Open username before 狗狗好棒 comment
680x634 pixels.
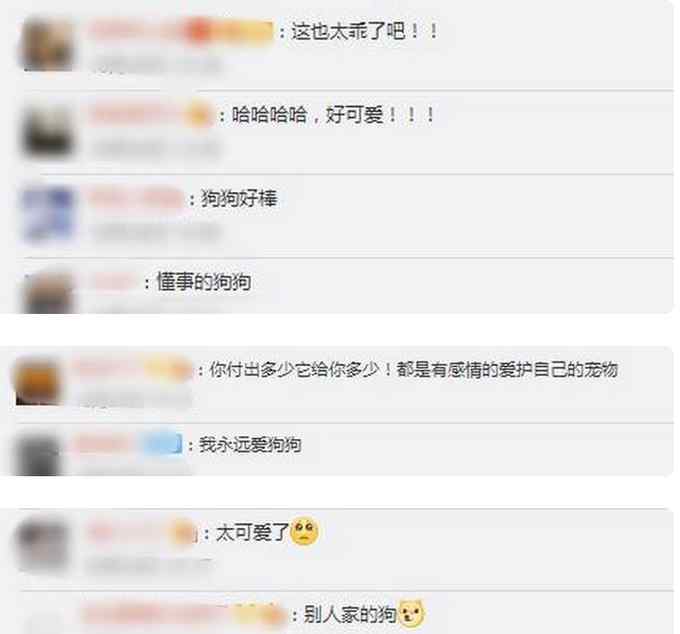point(136,198)
